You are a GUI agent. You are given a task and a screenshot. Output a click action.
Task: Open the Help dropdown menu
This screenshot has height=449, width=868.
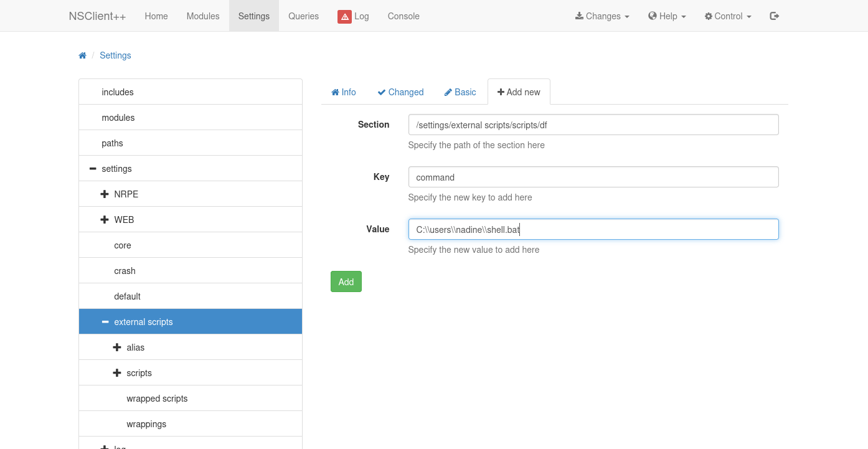point(667,16)
